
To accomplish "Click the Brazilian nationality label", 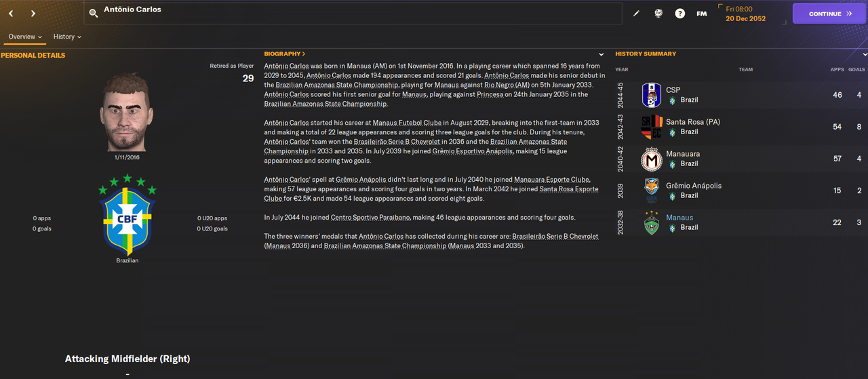I will 127,260.
